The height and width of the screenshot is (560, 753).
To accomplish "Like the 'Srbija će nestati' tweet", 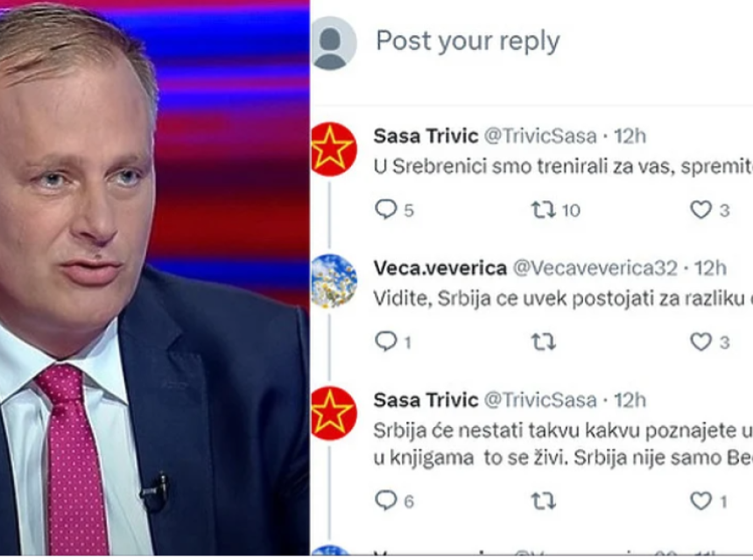I will coord(700,501).
